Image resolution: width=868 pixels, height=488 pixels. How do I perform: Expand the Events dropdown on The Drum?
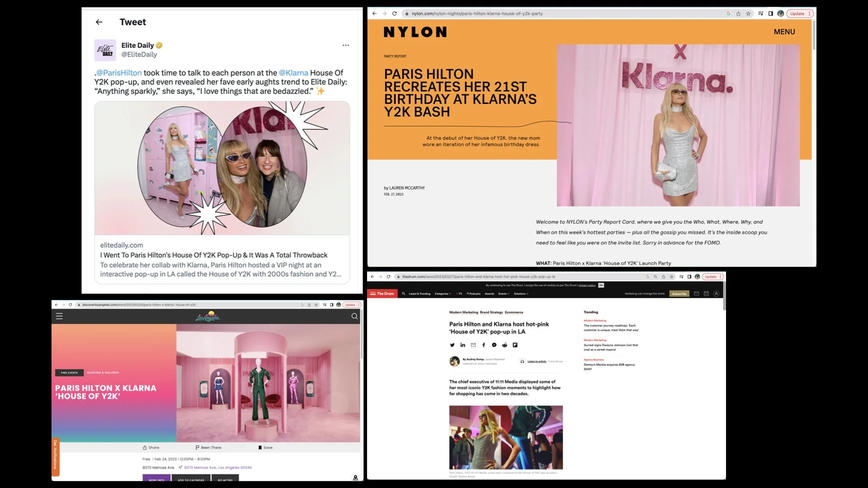[x=504, y=294]
